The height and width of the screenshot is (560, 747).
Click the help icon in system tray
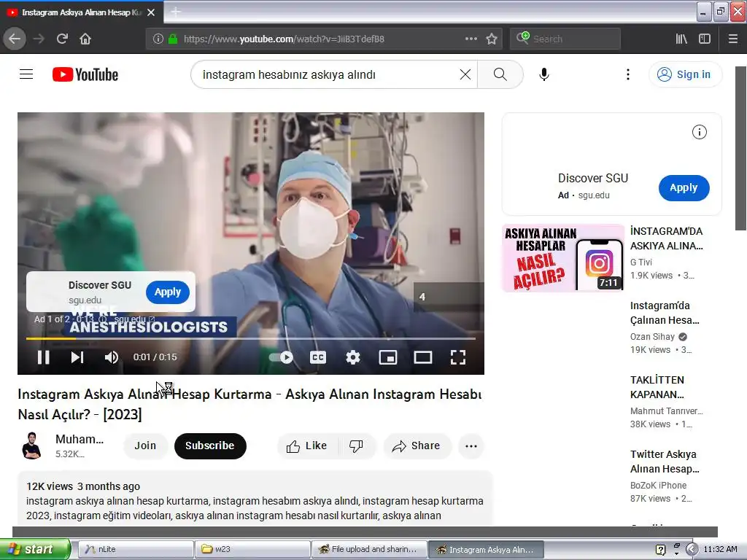pyautogui.click(x=660, y=550)
